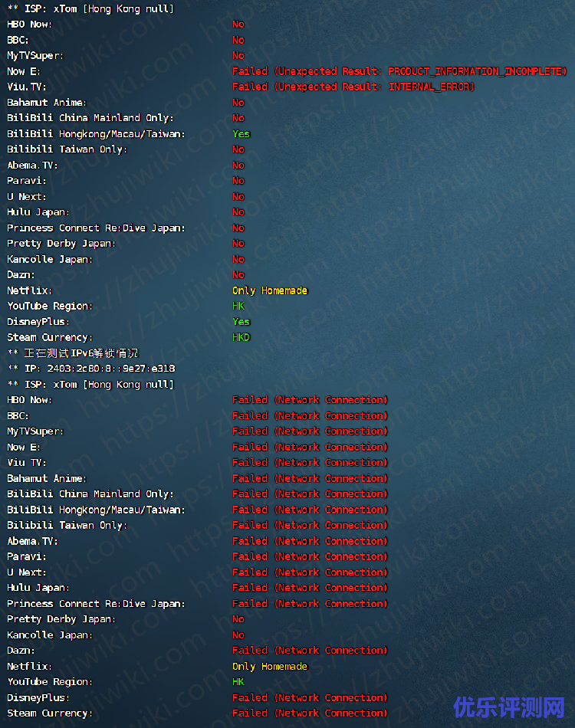Click the "IP: 2403:2c80:8::9e27:e318" line
Image resolution: width=575 pixels, height=728 pixels.
click(x=91, y=369)
